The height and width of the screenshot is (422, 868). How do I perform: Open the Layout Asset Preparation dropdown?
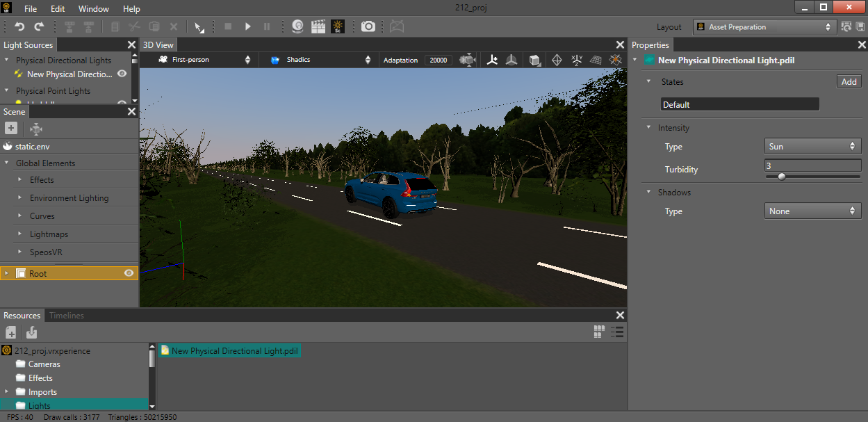click(x=764, y=26)
